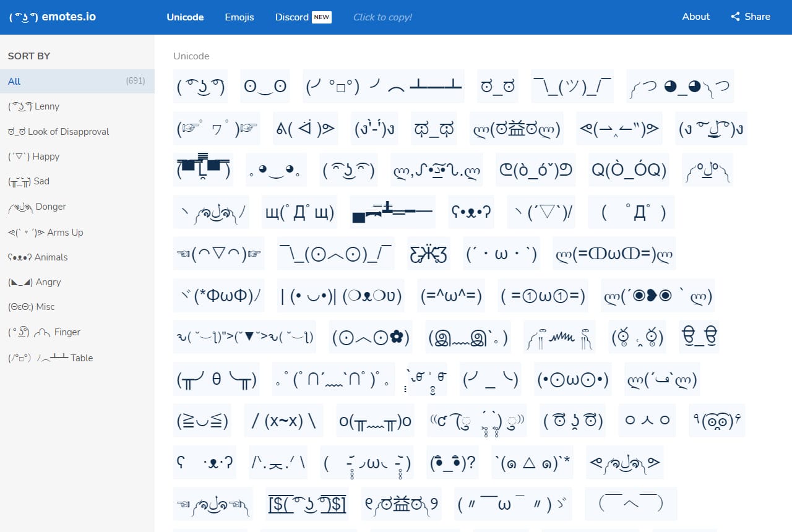The image size is (792, 532).
Task: Copy the classic Lenny face emoticon
Action: 200,86
